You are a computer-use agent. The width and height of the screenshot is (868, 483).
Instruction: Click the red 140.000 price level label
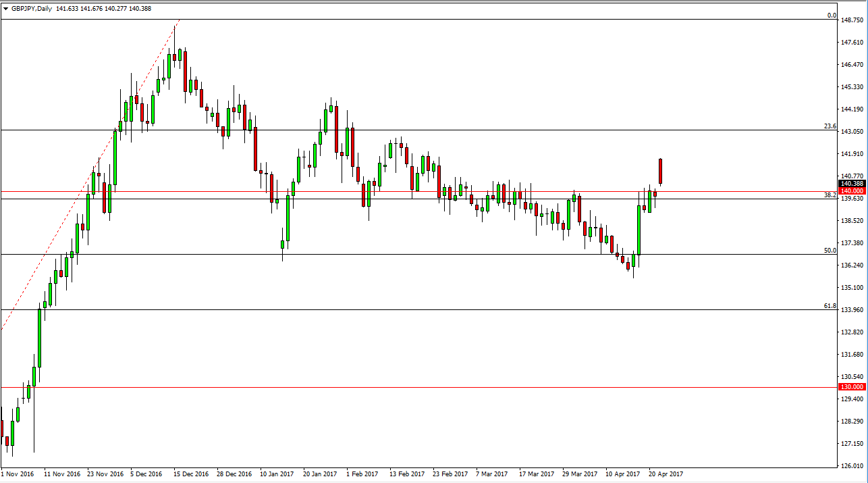pos(850,191)
